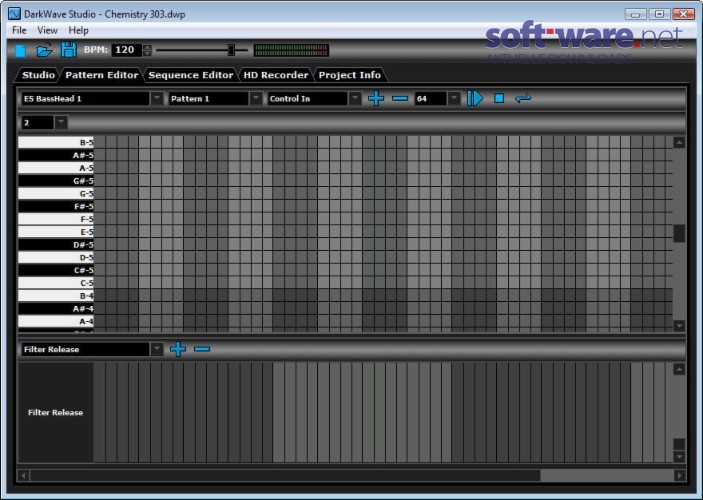This screenshot has width=703, height=500.
Task: Click the B-4 piano key
Action: click(56, 296)
